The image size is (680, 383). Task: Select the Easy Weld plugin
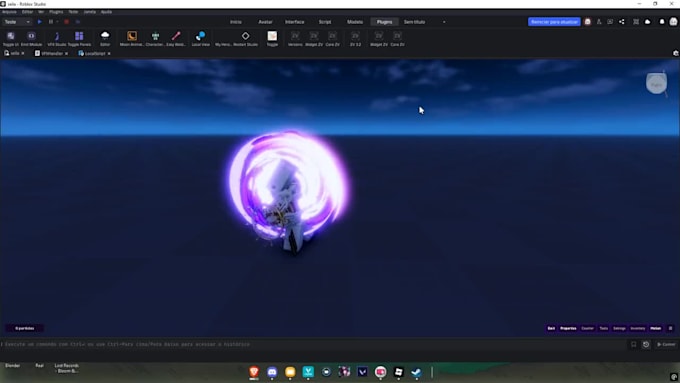click(176, 38)
